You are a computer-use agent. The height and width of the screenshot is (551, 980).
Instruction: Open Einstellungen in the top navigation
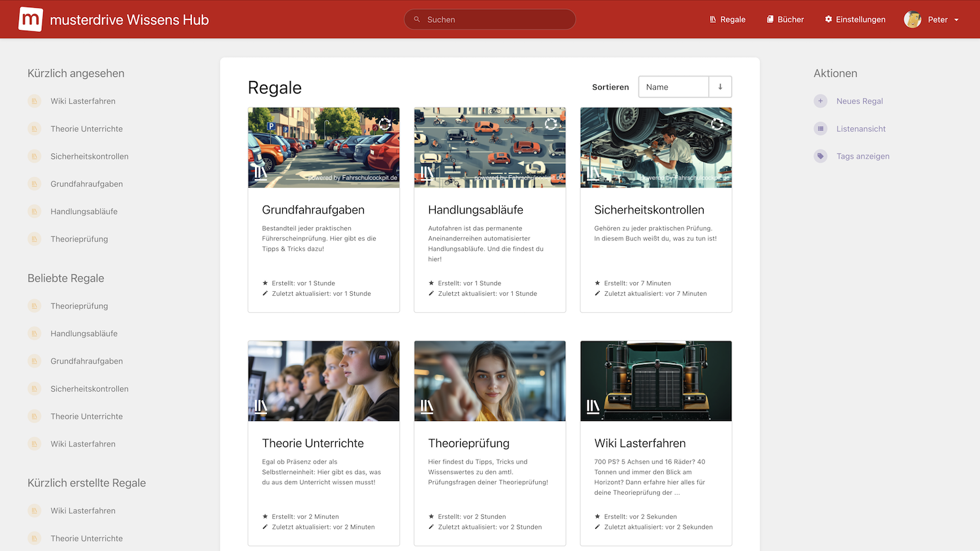[x=855, y=20]
